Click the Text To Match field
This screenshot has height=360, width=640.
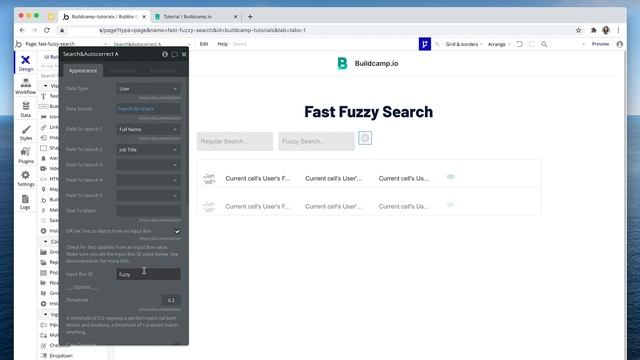pos(148,211)
